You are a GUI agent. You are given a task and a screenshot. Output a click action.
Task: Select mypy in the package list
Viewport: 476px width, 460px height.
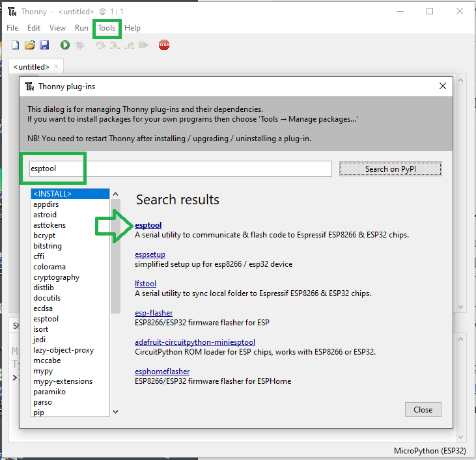70,371
